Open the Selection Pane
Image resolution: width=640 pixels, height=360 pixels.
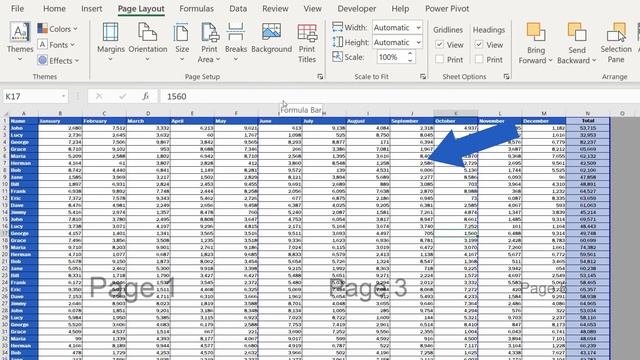(616, 42)
